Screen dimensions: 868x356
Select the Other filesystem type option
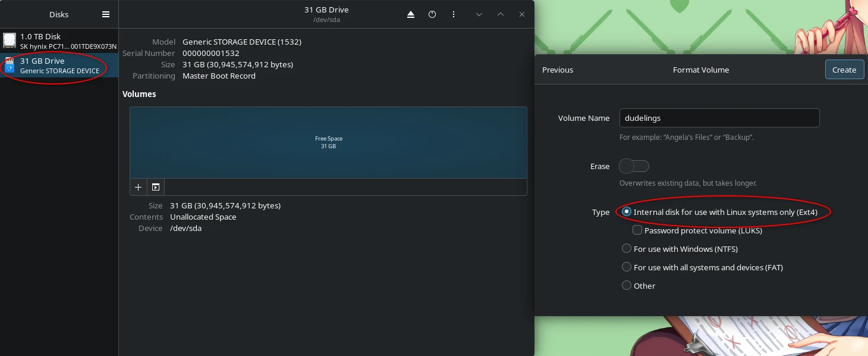(x=627, y=285)
